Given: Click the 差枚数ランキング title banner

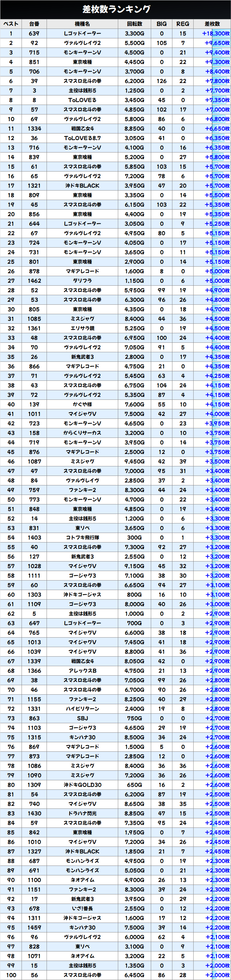Looking at the screenshot, I should pyautogui.click(x=115, y=9).
